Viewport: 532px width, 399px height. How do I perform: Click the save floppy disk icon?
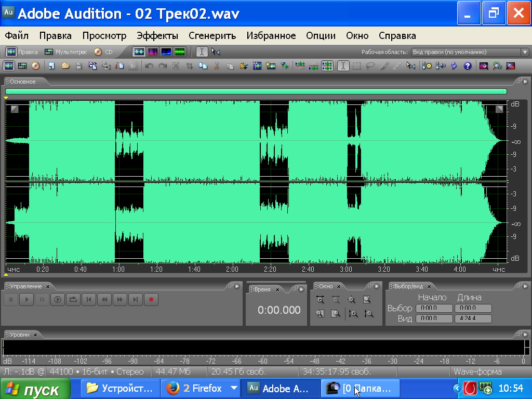pos(79,66)
